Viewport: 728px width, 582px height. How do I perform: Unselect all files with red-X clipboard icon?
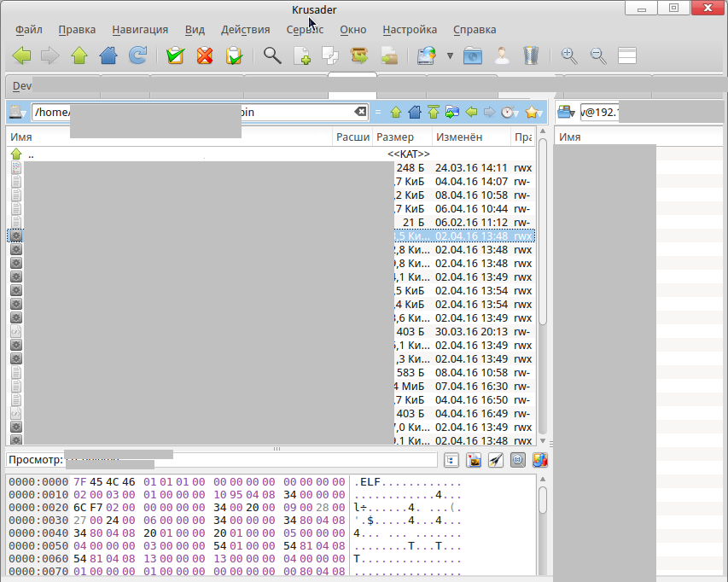pos(205,55)
